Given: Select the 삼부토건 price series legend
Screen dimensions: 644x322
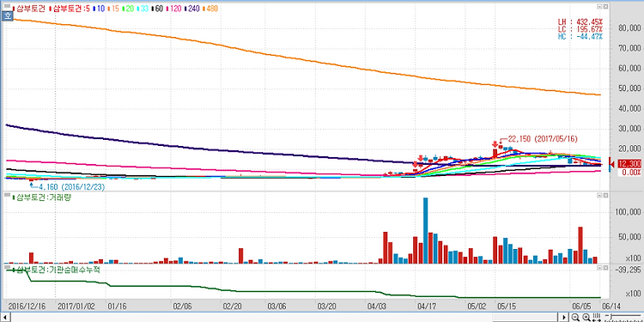Looking at the screenshot, I should (x=29, y=9).
